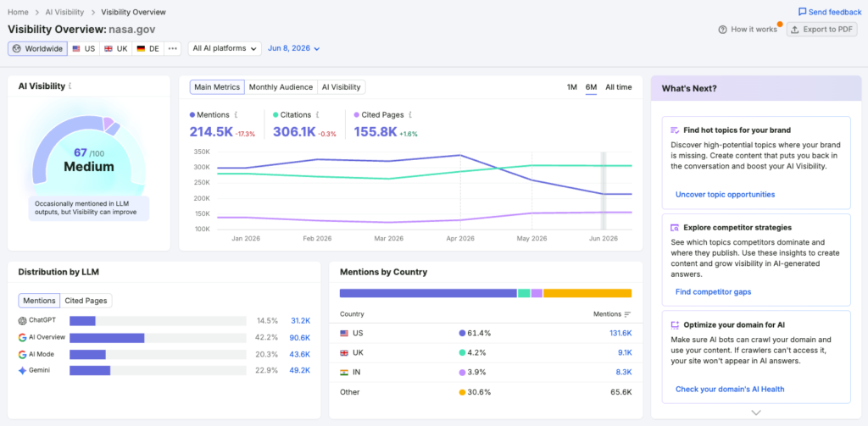The image size is (868, 426).
Task: Toggle the Mentions series legend dot
Action: [x=192, y=115]
